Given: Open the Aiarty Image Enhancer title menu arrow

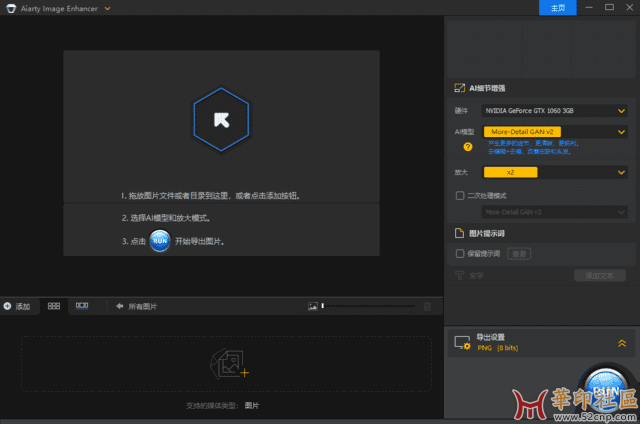Looking at the screenshot, I should click(107, 8).
